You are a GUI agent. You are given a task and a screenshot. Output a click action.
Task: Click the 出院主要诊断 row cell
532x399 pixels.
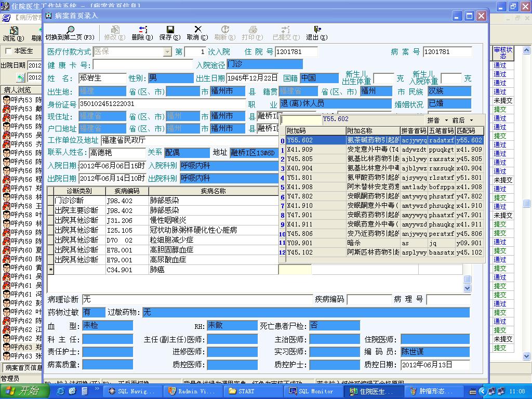pos(79,211)
